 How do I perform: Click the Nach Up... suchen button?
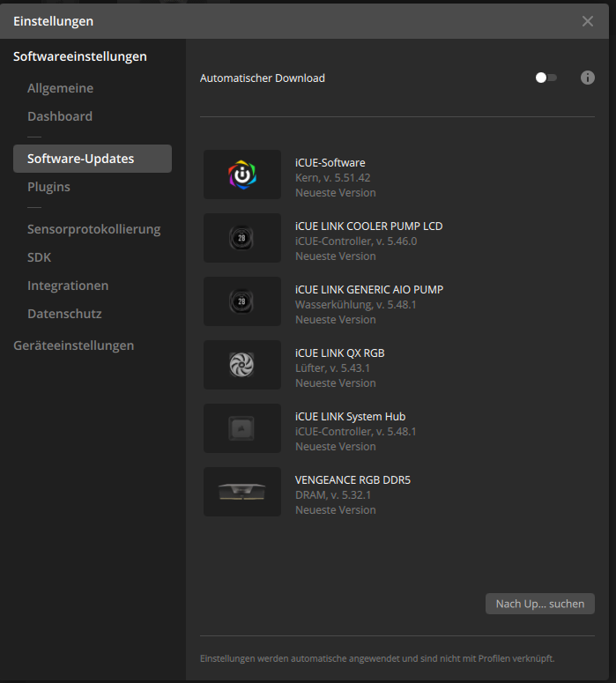pos(539,604)
